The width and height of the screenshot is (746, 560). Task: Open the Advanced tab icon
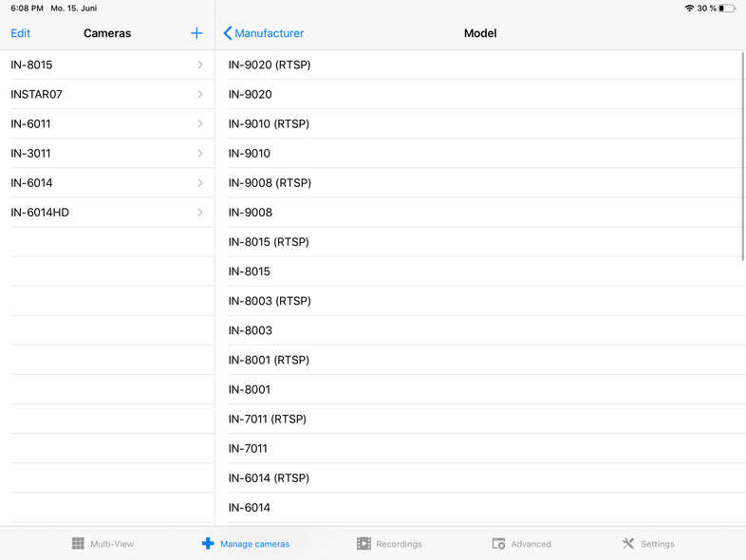coord(498,544)
